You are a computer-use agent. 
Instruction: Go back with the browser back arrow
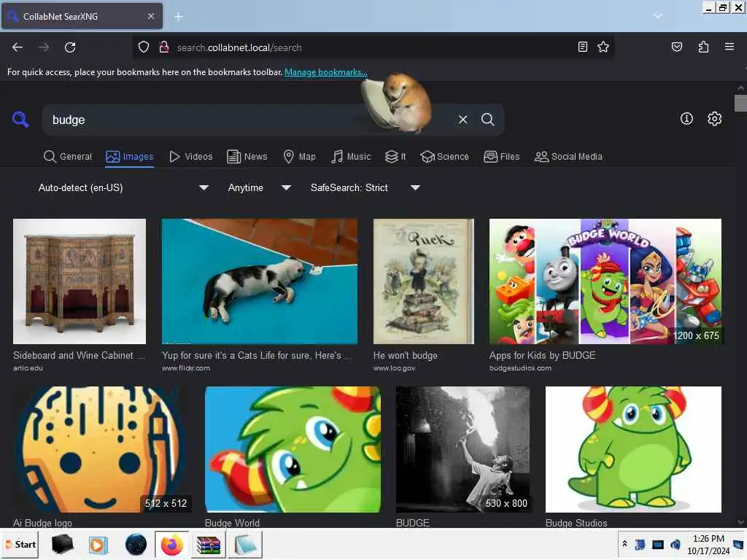coord(18,47)
